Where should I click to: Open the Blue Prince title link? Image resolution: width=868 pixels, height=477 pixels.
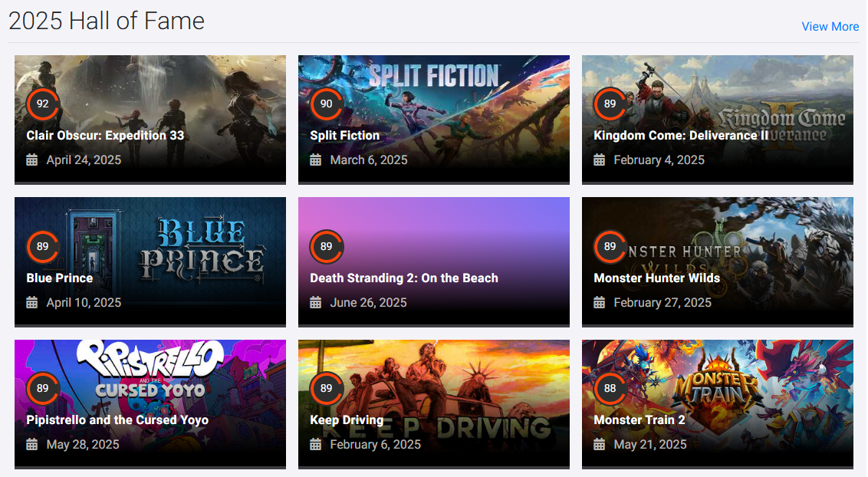pyautogui.click(x=60, y=278)
